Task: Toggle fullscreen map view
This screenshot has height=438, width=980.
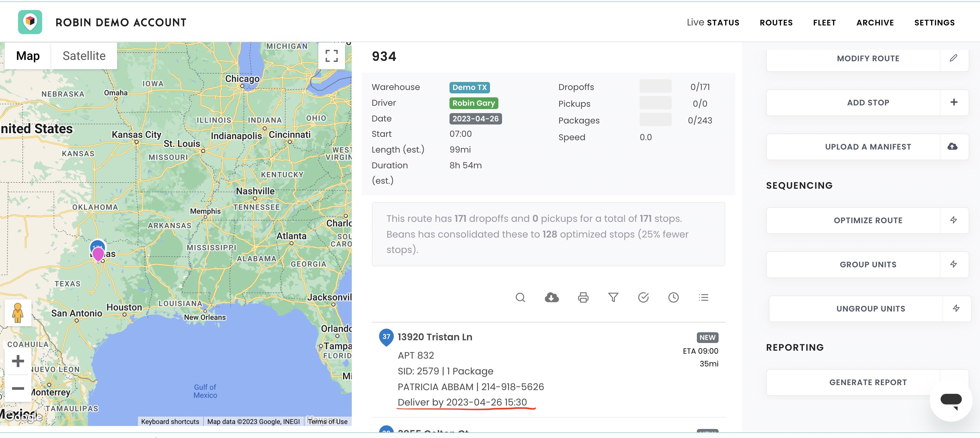Action: [x=331, y=56]
